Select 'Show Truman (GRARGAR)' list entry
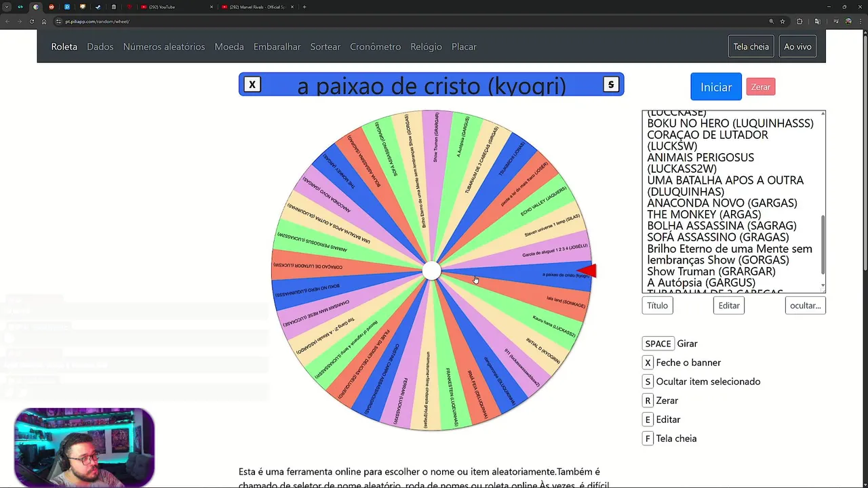This screenshot has height=488, width=868. (x=711, y=271)
